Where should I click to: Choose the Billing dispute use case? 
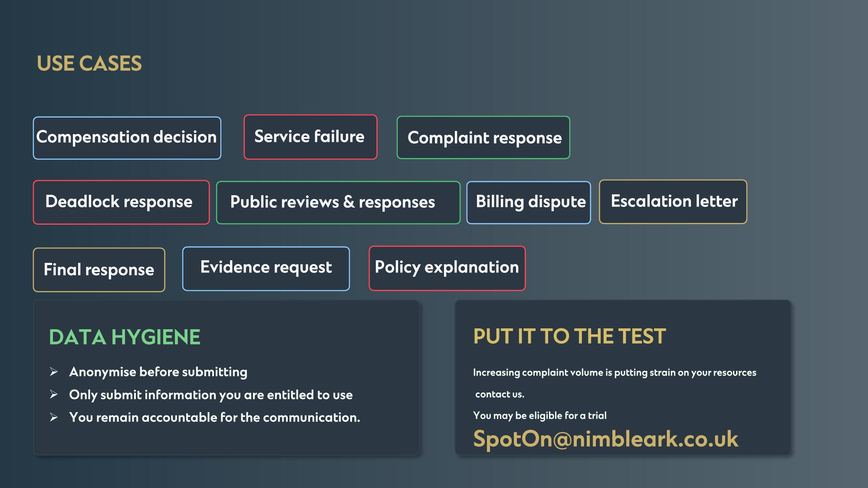click(529, 203)
